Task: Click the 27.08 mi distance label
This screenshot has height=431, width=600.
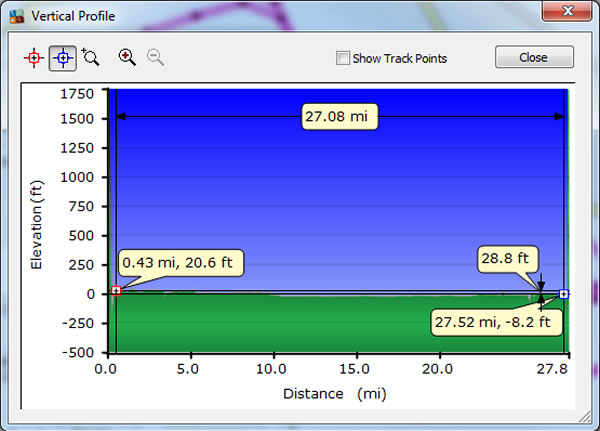Action: pos(340,116)
